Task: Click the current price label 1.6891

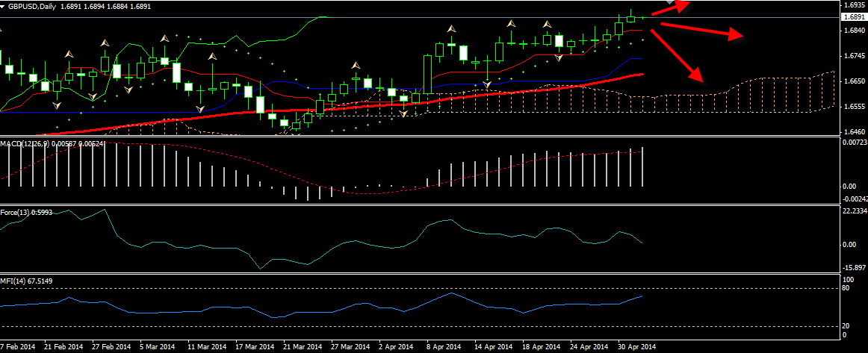Action: (853, 17)
